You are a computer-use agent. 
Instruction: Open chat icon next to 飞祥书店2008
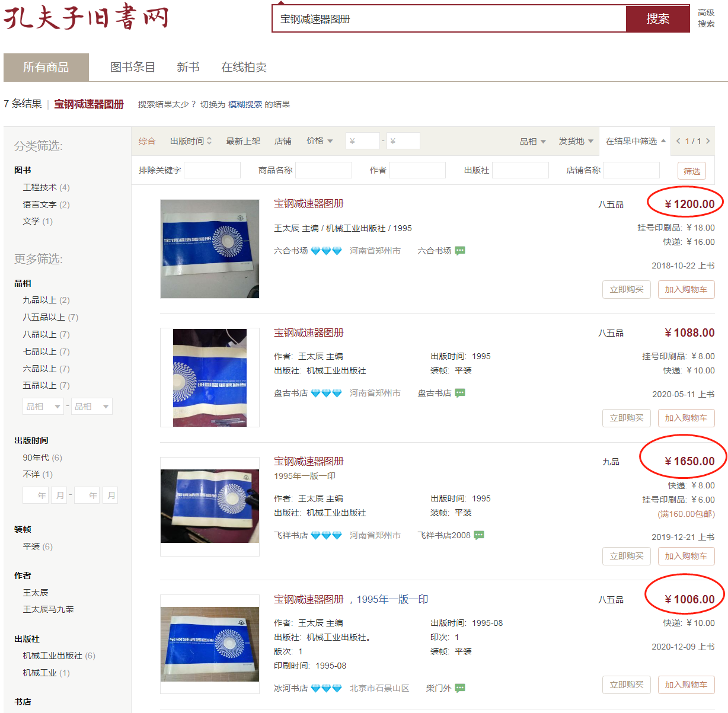[x=479, y=535]
